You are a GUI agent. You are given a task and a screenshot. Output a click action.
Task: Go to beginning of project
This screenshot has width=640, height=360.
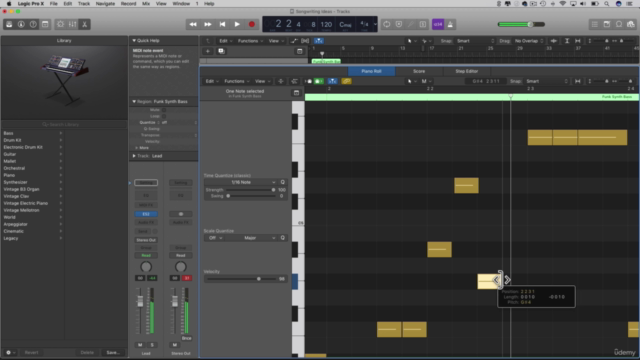pyautogui.click(x=222, y=24)
